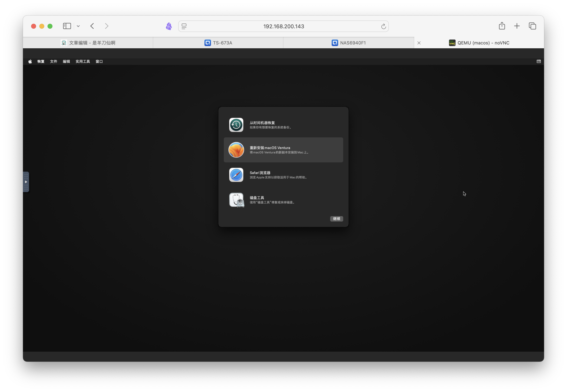Image resolution: width=567 pixels, height=392 pixels.
Task: Minimize Safari window with yellow button
Action: click(42, 26)
